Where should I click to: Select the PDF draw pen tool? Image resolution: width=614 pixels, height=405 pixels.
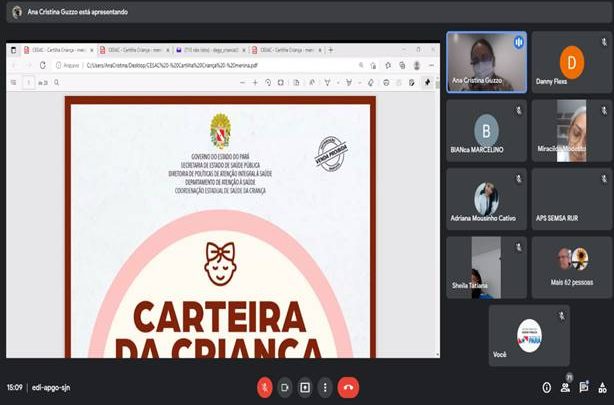click(327, 83)
